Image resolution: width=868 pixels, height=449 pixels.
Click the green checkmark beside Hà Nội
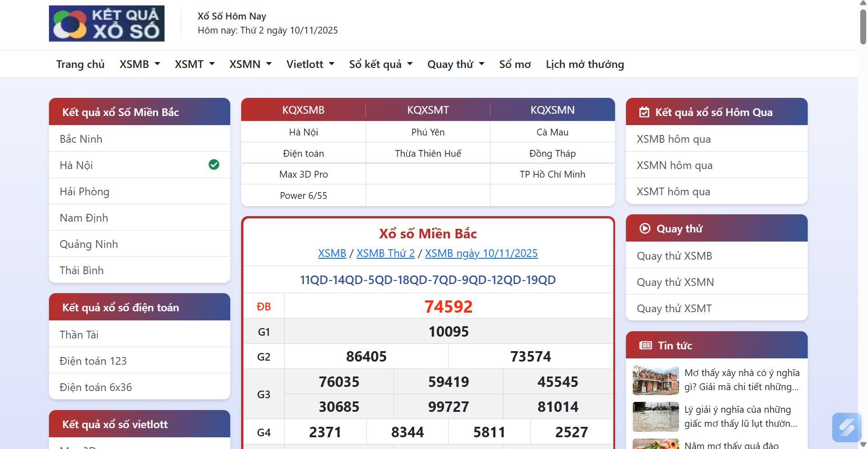click(214, 164)
